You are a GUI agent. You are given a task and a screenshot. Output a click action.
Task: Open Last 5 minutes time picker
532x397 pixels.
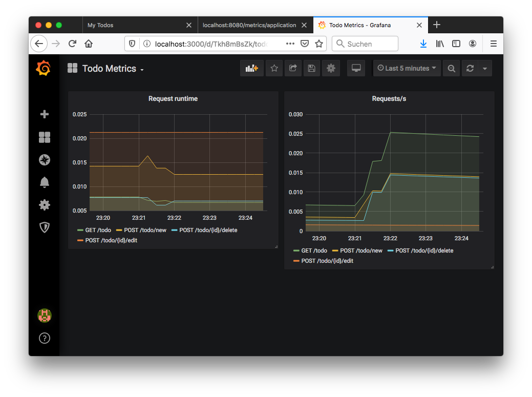pyautogui.click(x=407, y=68)
